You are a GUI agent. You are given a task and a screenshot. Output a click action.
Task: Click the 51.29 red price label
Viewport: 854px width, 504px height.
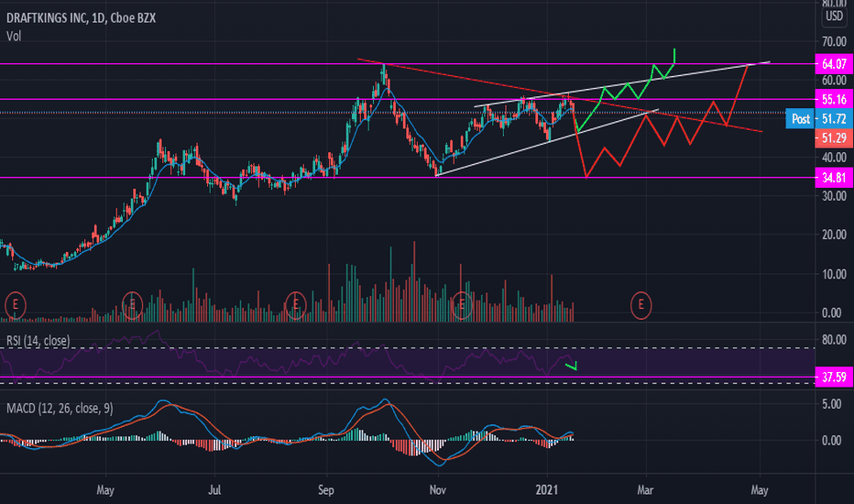(834, 138)
